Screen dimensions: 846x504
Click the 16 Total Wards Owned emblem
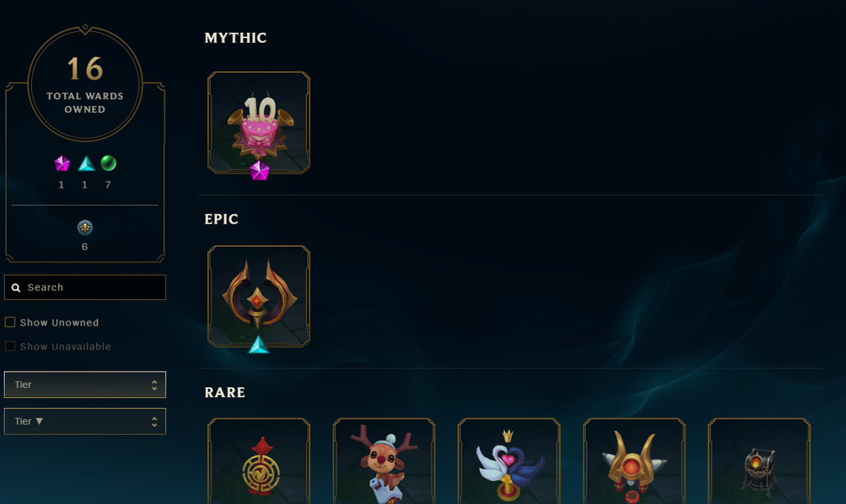coord(86,84)
